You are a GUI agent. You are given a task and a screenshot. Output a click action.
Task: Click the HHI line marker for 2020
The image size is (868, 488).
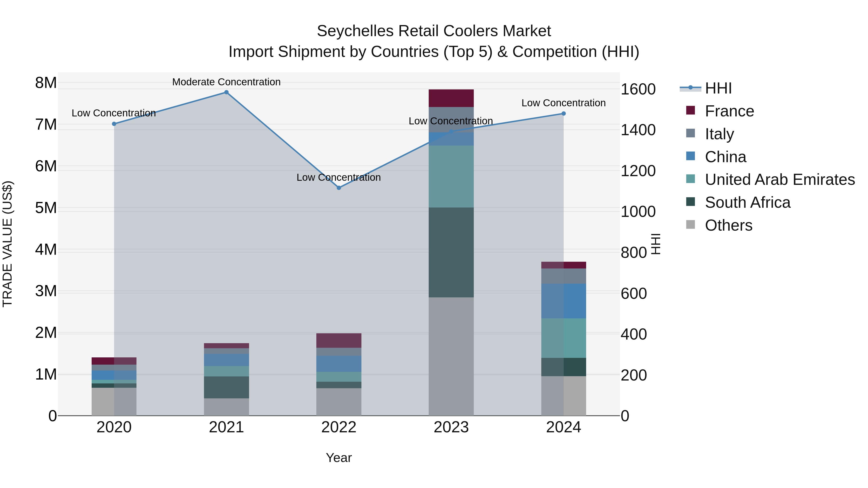(114, 124)
